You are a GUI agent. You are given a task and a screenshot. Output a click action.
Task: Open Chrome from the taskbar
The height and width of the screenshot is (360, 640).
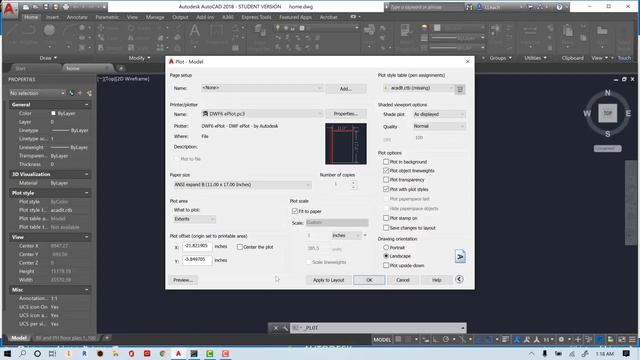click(162, 353)
